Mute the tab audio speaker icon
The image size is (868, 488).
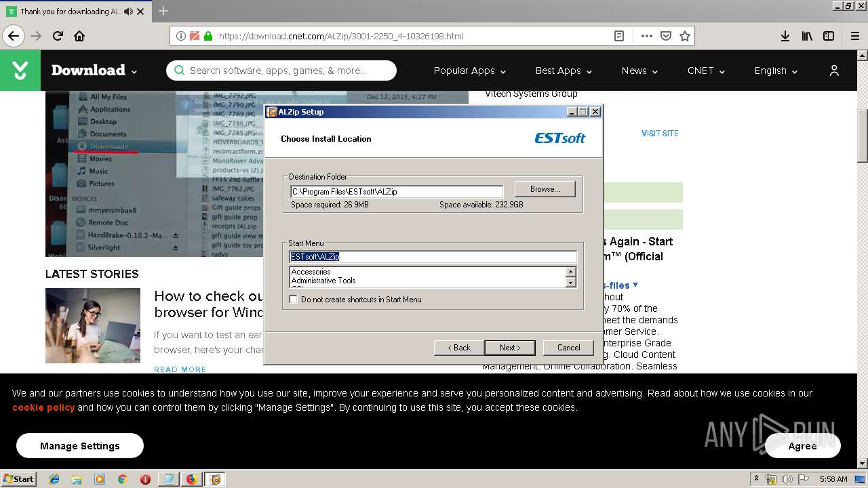(x=128, y=12)
